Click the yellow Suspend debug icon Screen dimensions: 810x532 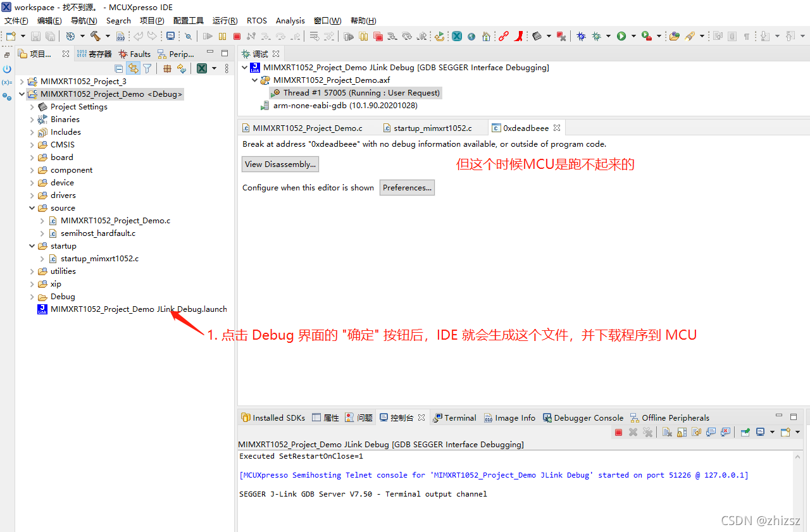[222, 37]
